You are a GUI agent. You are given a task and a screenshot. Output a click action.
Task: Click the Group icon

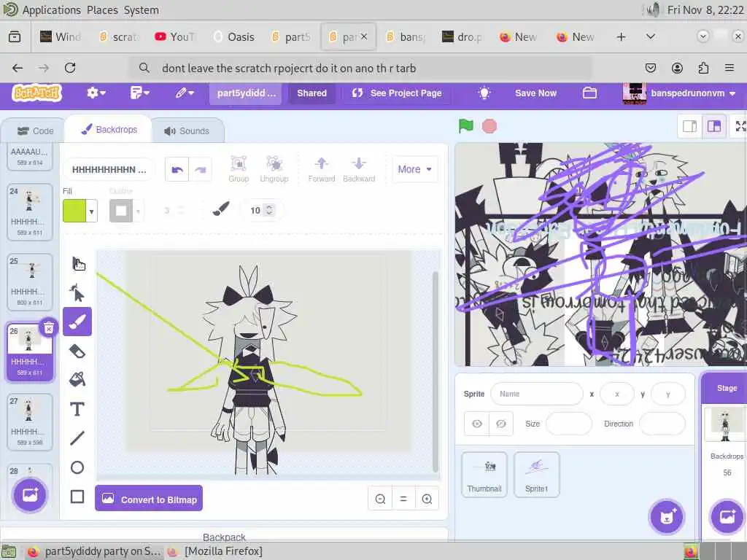point(239,169)
